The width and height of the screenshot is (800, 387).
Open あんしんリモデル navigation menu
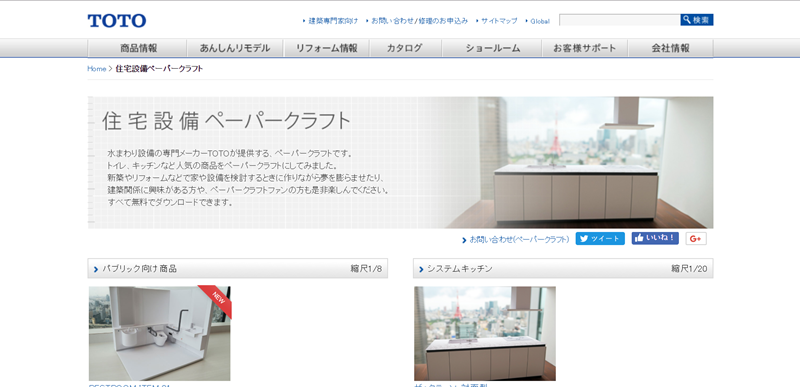(x=235, y=48)
